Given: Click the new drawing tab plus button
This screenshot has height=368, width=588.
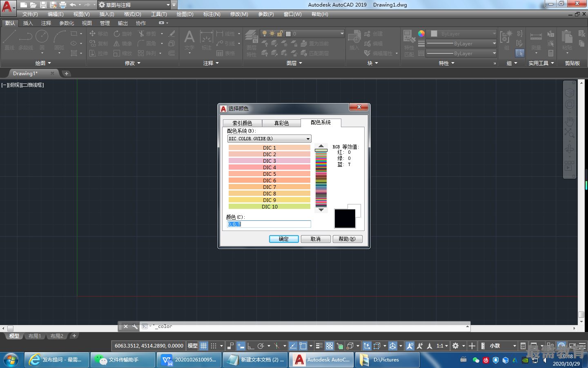Looking at the screenshot, I should pyautogui.click(x=67, y=74).
